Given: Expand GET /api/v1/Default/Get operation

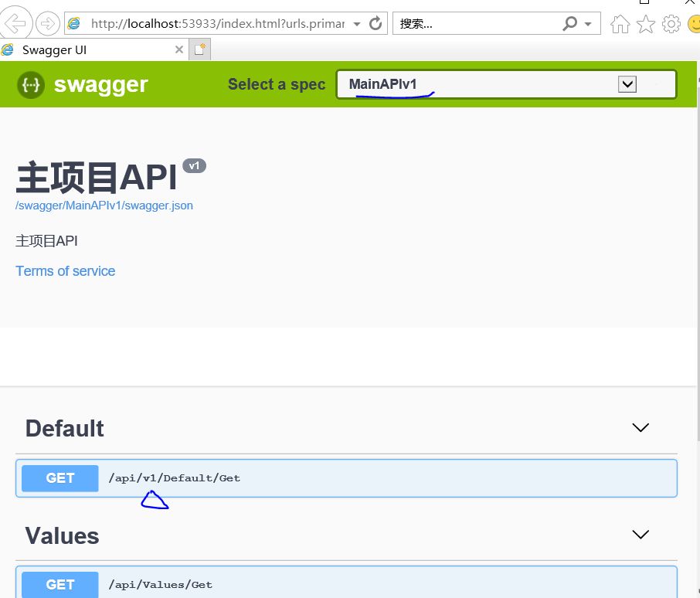Looking at the screenshot, I should tap(346, 478).
